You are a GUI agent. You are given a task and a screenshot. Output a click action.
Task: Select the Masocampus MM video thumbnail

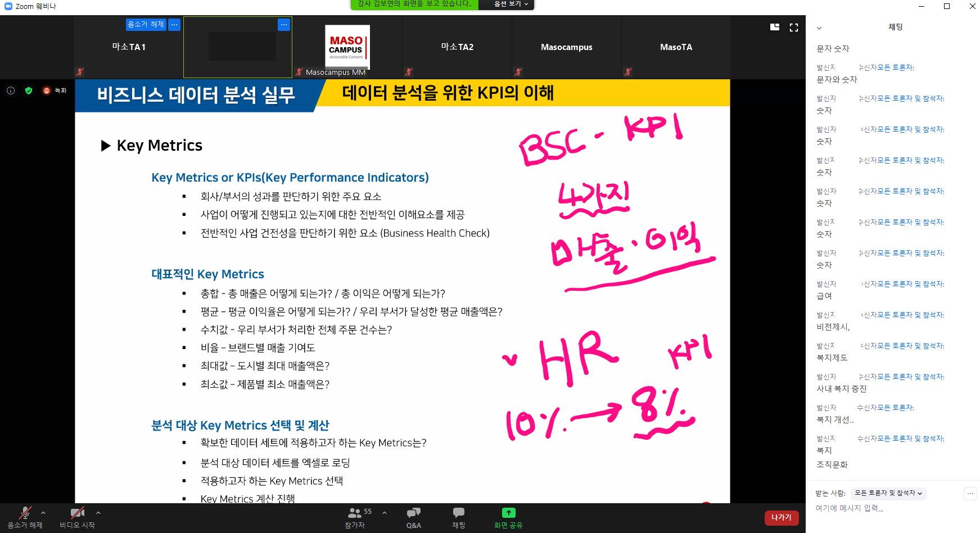pos(347,47)
